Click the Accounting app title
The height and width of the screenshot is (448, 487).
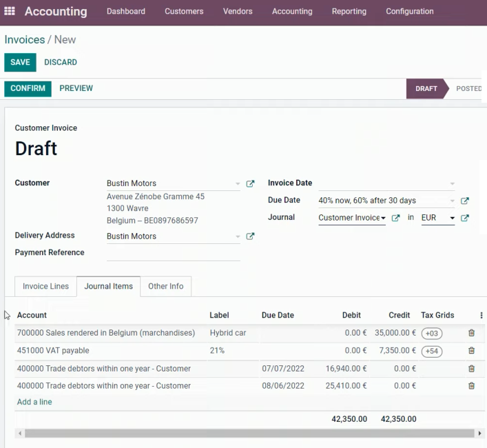coord(56,11)
